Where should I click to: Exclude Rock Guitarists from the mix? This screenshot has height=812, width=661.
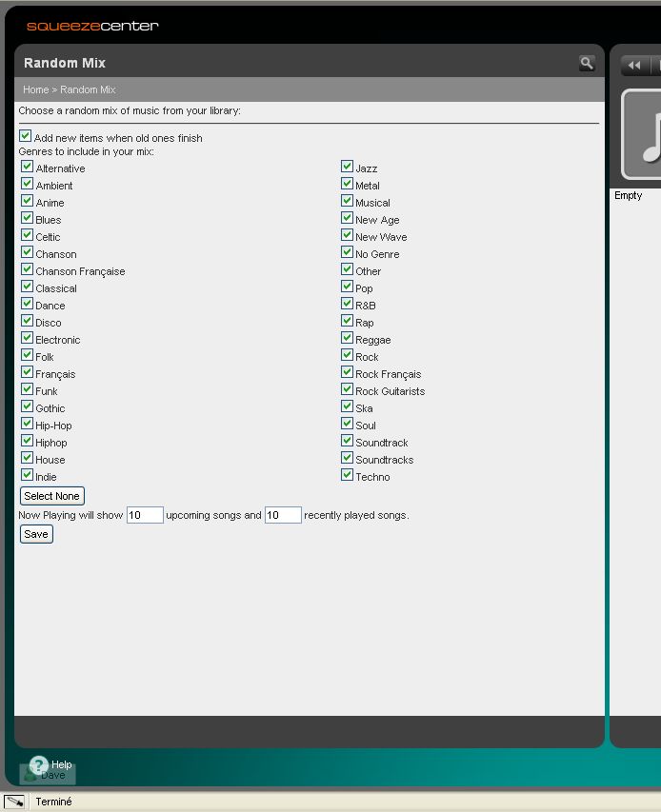click(x=347, y=389)
